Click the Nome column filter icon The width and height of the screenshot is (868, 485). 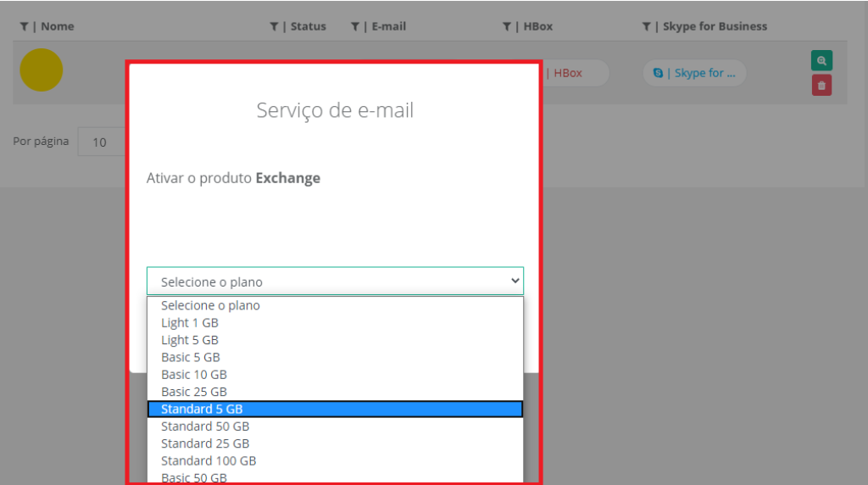tap(24, 26)
